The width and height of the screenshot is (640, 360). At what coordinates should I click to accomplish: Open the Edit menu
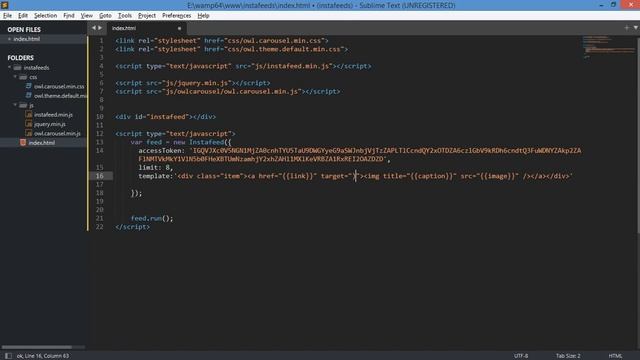(x=23, y=16)
